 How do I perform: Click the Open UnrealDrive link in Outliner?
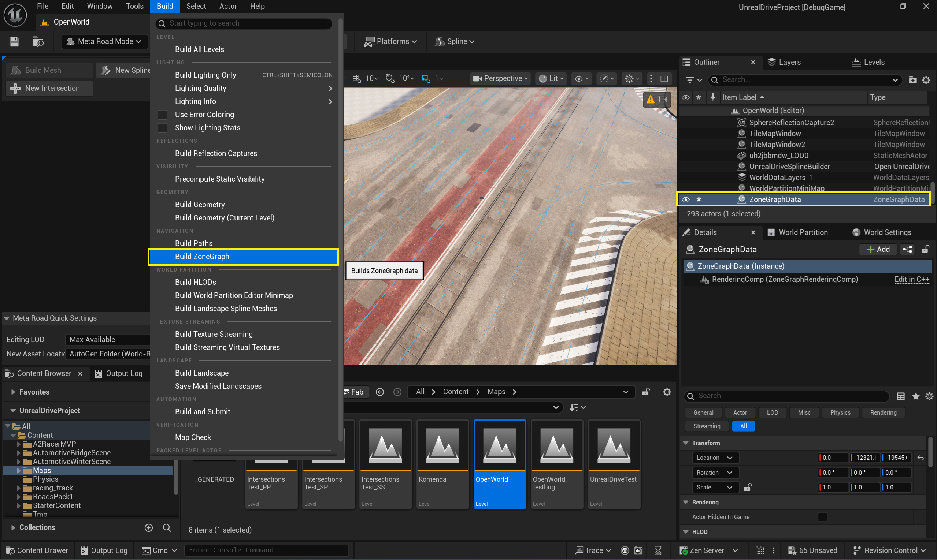click(x=901, y=167)
